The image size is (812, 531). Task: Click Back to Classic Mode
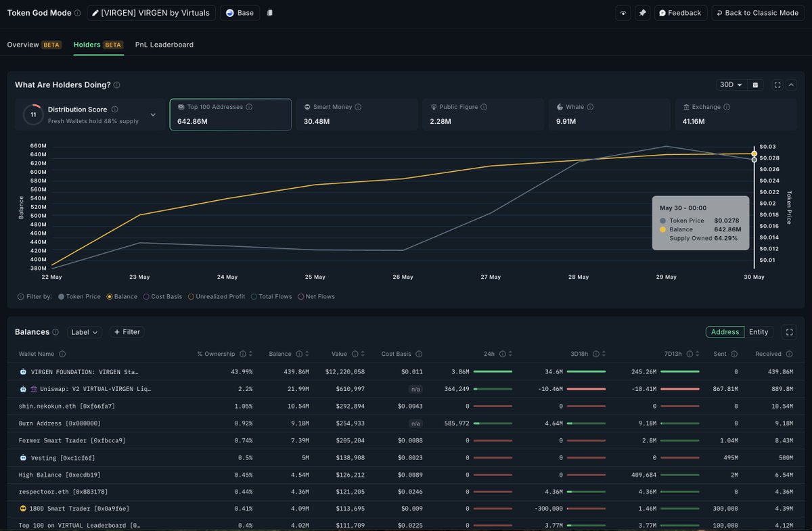coord(757,13)
